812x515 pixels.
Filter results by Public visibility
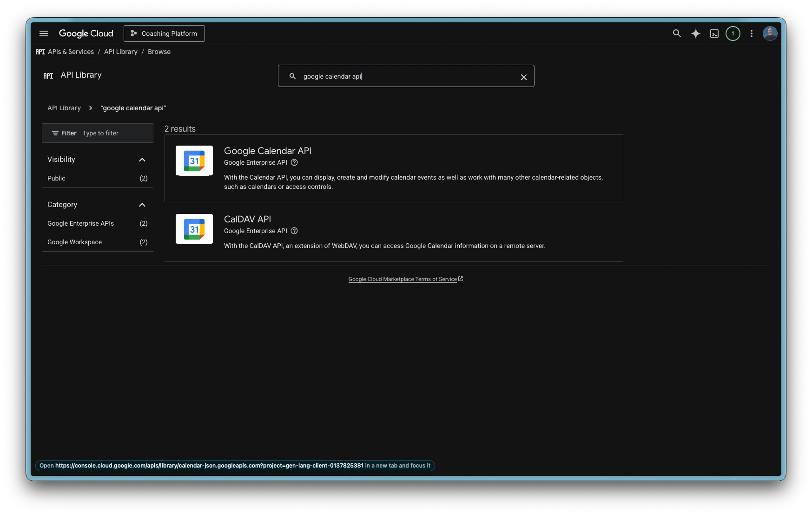click(56, 178)
